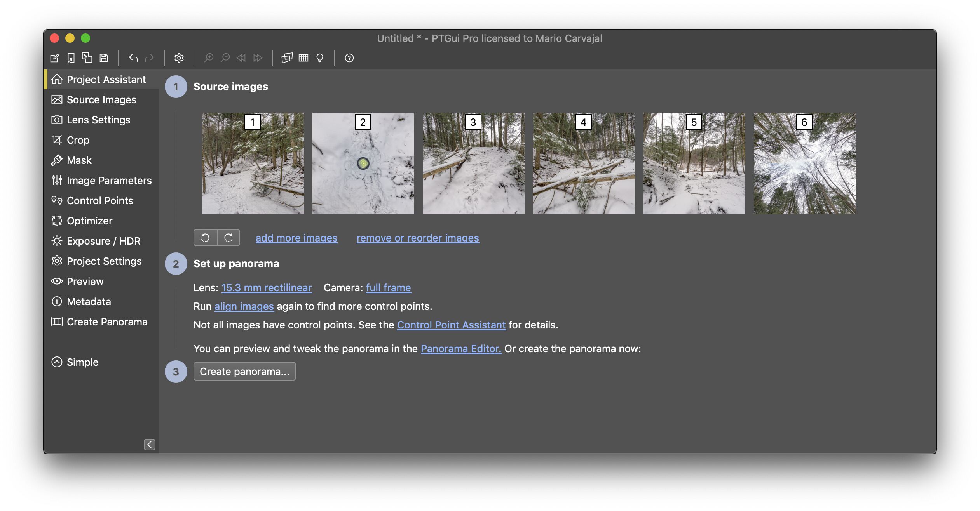This screenshot has height=511, width=980.
Task: Undo the last action with the toolbar arrow
Action: 133,58
